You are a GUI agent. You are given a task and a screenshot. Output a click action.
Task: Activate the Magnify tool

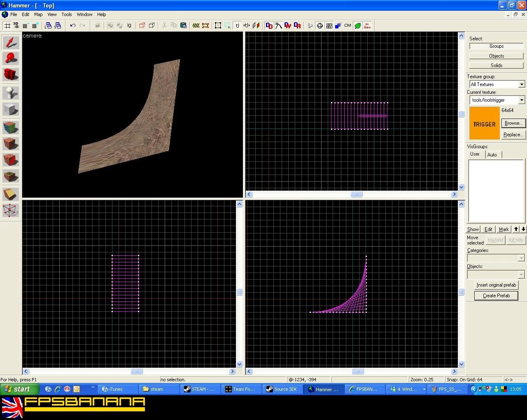[11, 58]
